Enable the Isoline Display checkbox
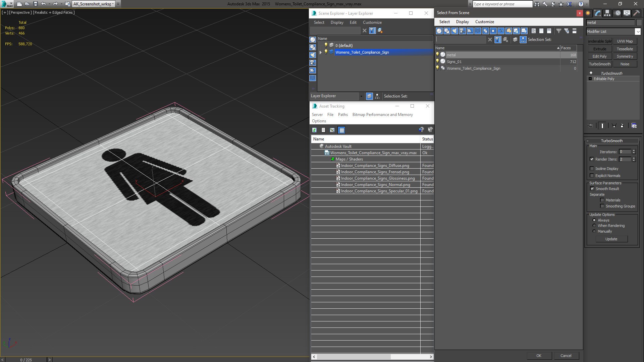 [592, 169]
